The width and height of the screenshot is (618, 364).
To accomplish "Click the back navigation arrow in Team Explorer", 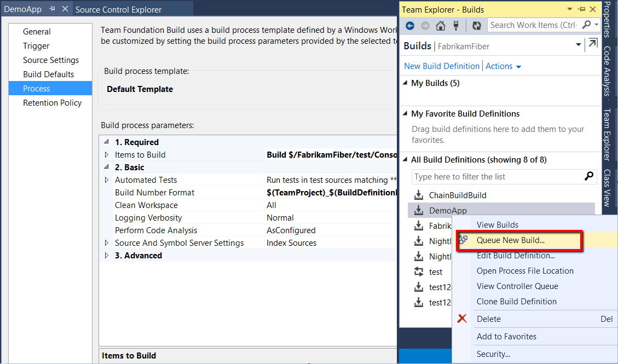I will (x=411, y=25).
